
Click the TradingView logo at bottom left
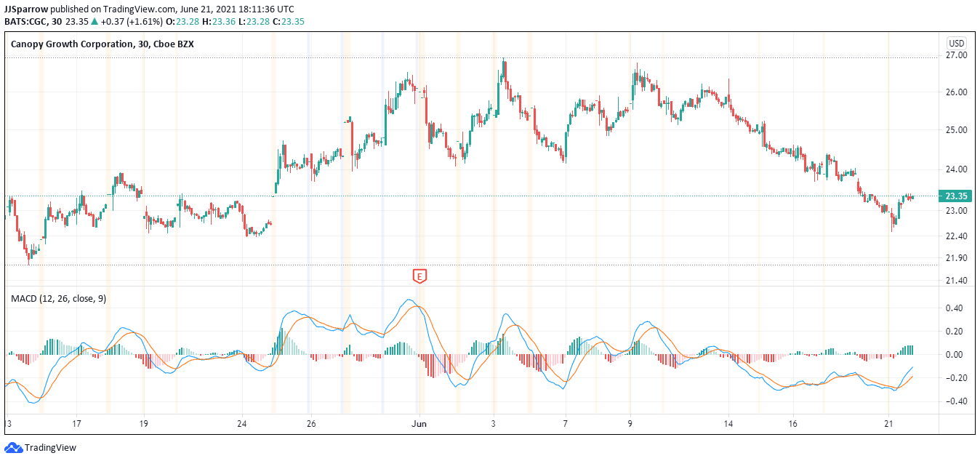13,448
